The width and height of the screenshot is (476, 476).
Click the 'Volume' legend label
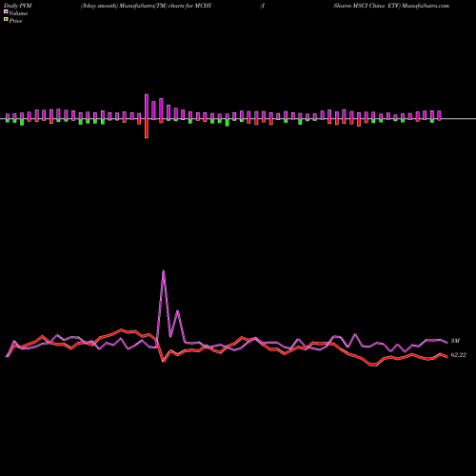pyautogui.click(x=18, y=13)
